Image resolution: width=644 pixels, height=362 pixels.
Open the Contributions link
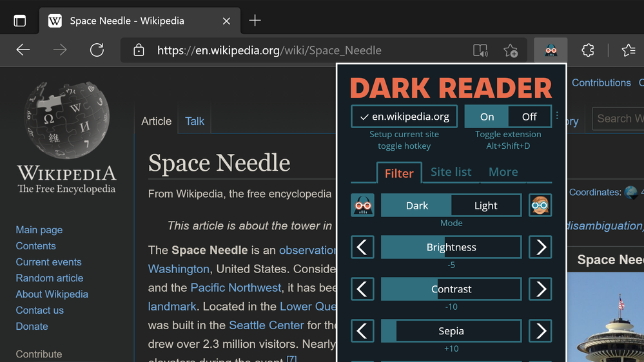(x=601, y=83)
